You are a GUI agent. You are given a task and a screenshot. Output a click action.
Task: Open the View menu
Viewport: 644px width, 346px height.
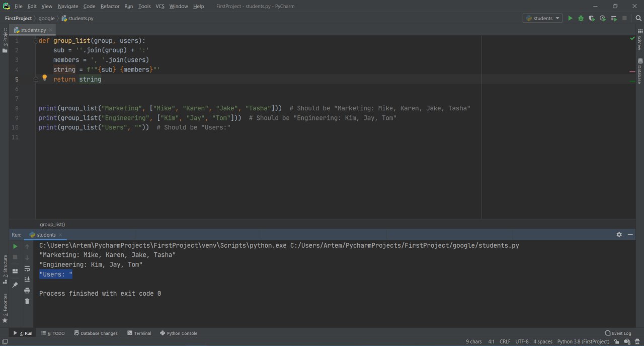point(47,6)
